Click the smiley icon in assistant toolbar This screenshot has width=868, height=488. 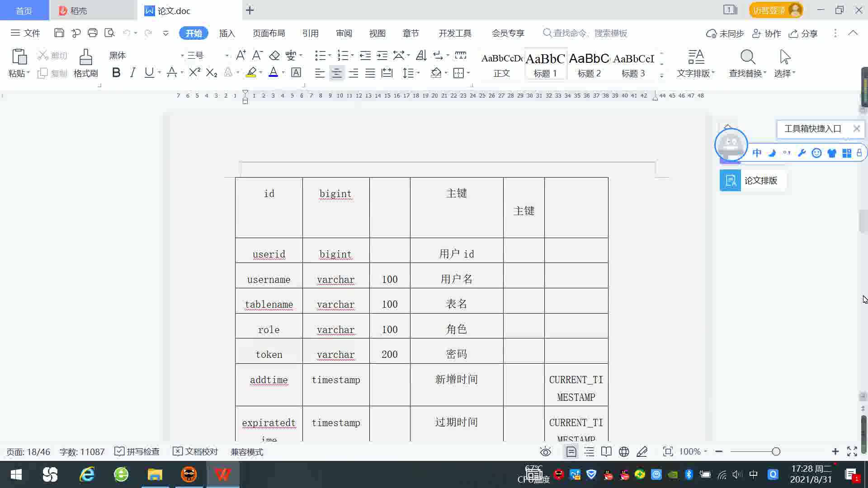[816, 153]
